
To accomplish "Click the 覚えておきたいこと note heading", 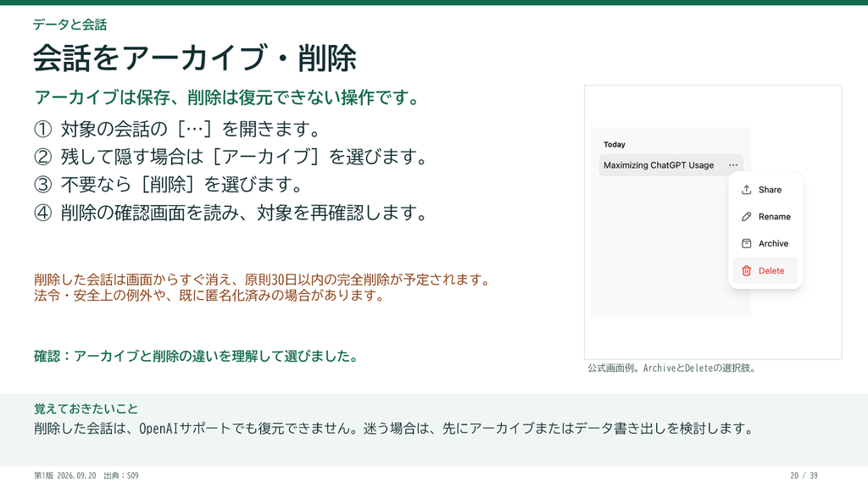I will click(86, 409).
